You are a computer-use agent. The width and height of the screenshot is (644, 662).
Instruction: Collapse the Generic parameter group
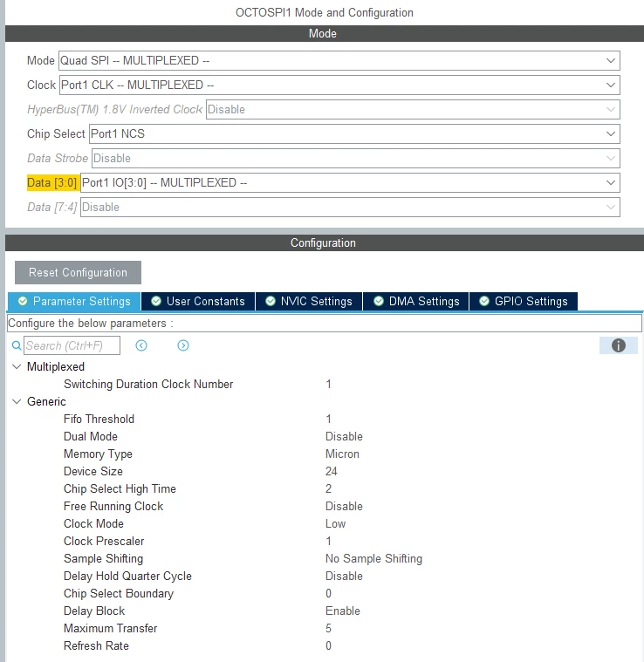[17, 401]
